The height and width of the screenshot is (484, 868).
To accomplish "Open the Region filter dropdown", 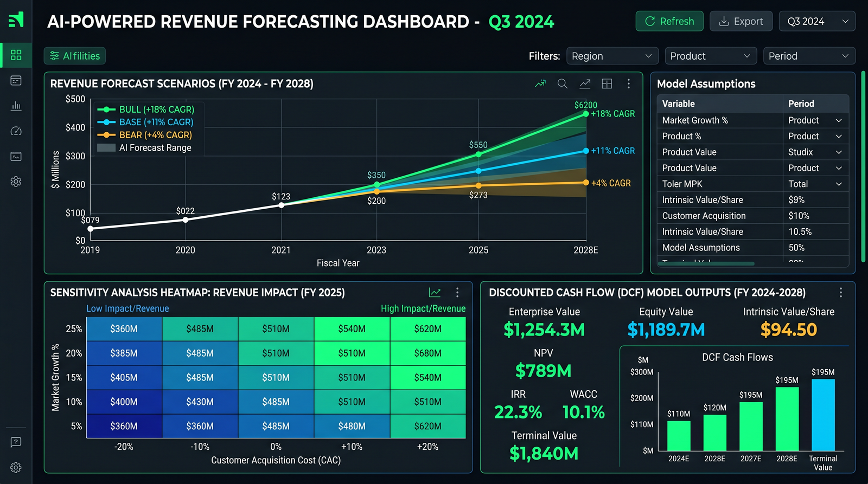I will (x=612, y=56).
